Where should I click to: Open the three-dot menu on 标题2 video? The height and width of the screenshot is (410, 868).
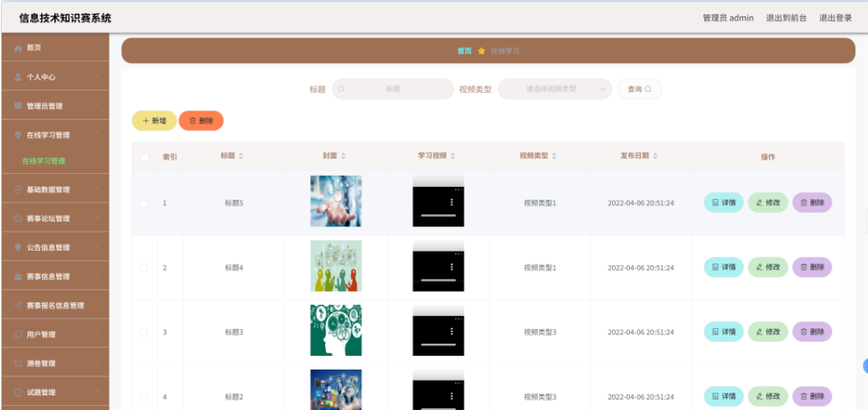point(452,396)
